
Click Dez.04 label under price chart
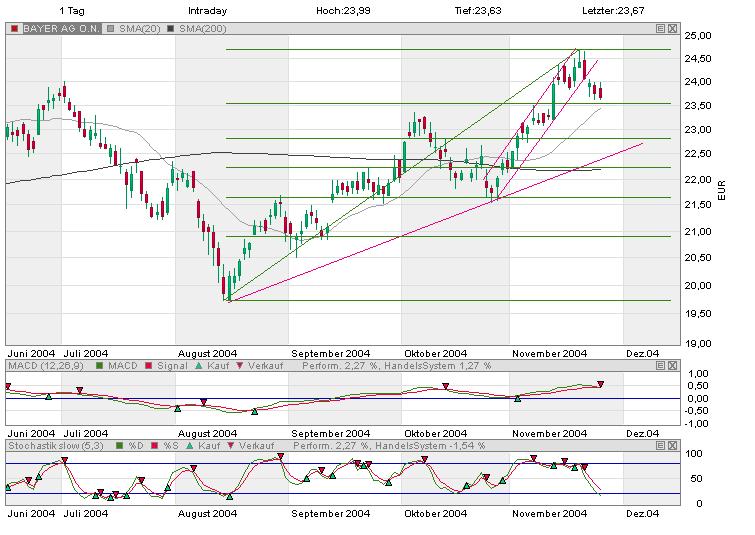(643, 353)
